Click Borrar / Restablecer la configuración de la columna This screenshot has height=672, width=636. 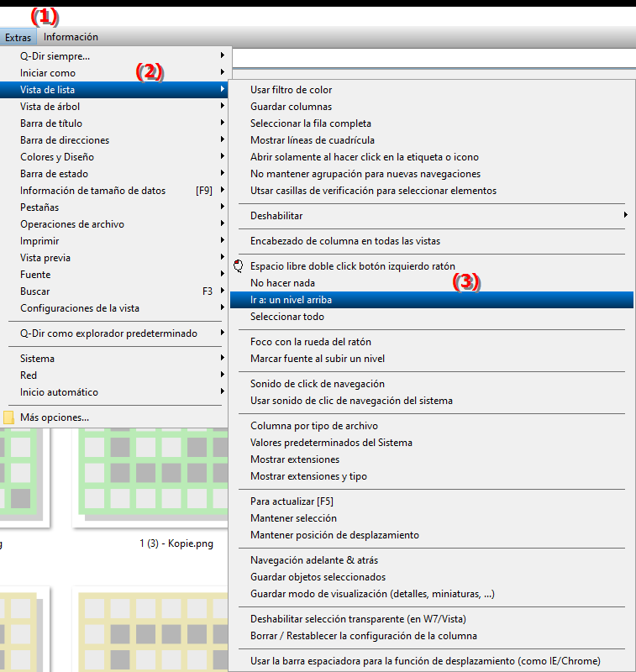(432, 636)
